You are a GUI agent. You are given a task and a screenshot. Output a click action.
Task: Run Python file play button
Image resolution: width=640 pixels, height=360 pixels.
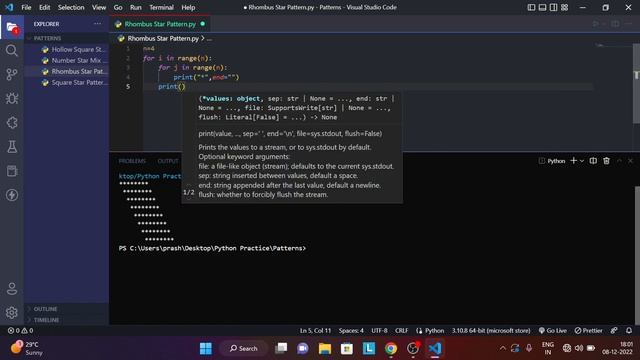click(596, 24)
